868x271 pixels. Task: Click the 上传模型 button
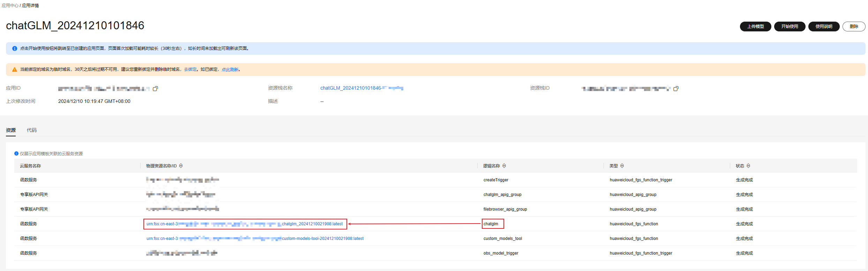[x=755, y=27]
